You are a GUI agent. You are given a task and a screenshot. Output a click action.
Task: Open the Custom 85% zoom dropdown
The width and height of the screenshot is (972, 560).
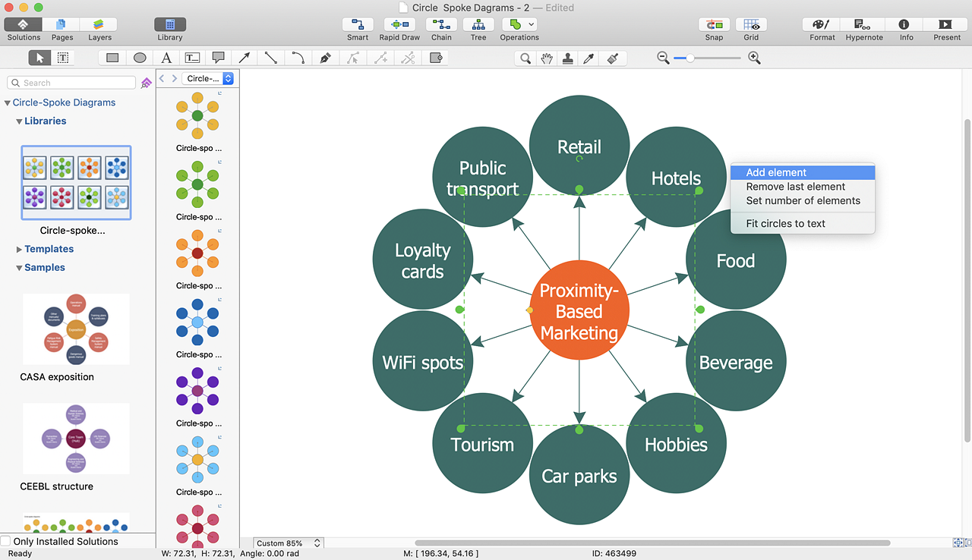coord(289,543)
